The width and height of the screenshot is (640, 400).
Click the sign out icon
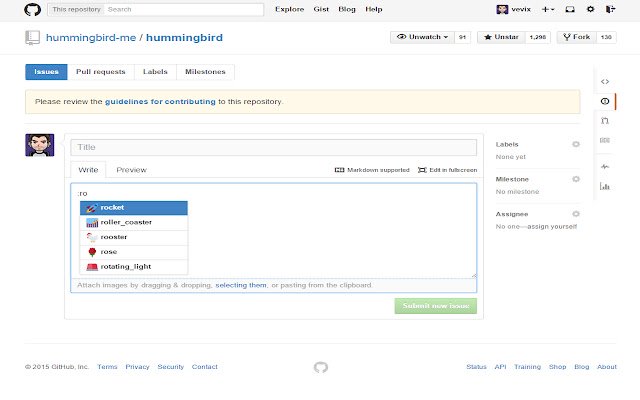(610, 9)
